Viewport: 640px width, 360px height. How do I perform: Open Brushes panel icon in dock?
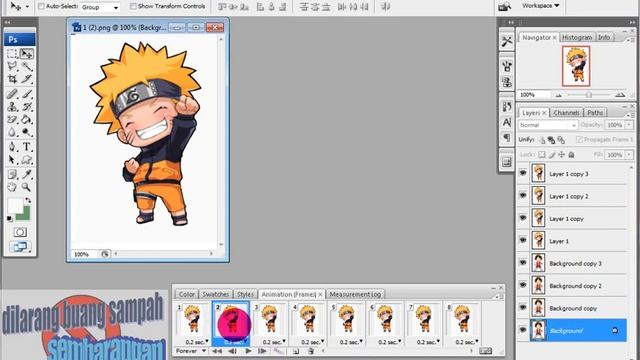(x=507, y=66)
